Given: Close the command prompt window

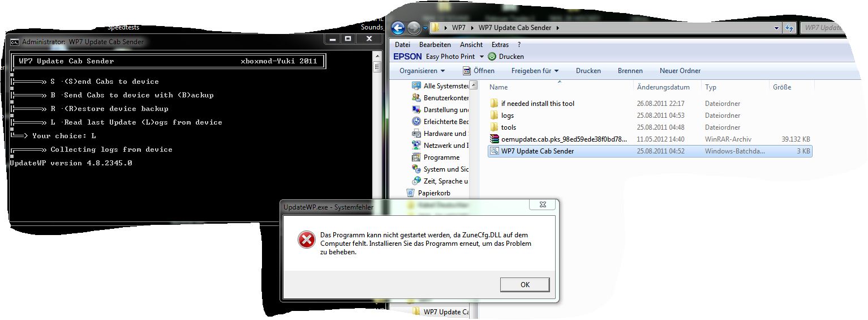Looking at the screenshot, I should 369,40.
